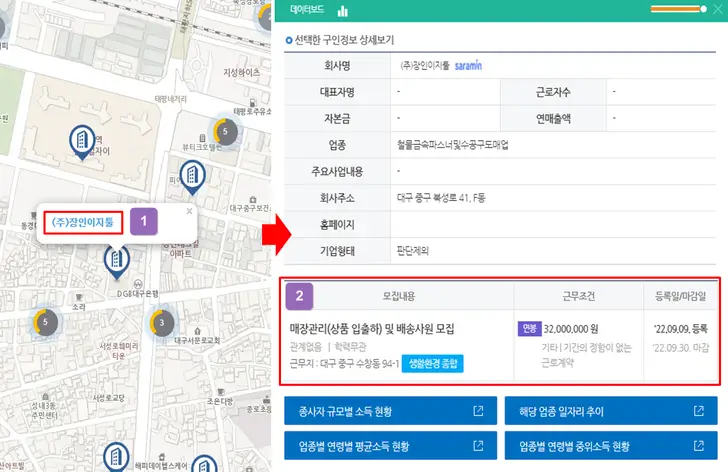Open the saramin link next to company name
This screenshot has height=472, width=728.
[468, 65]
